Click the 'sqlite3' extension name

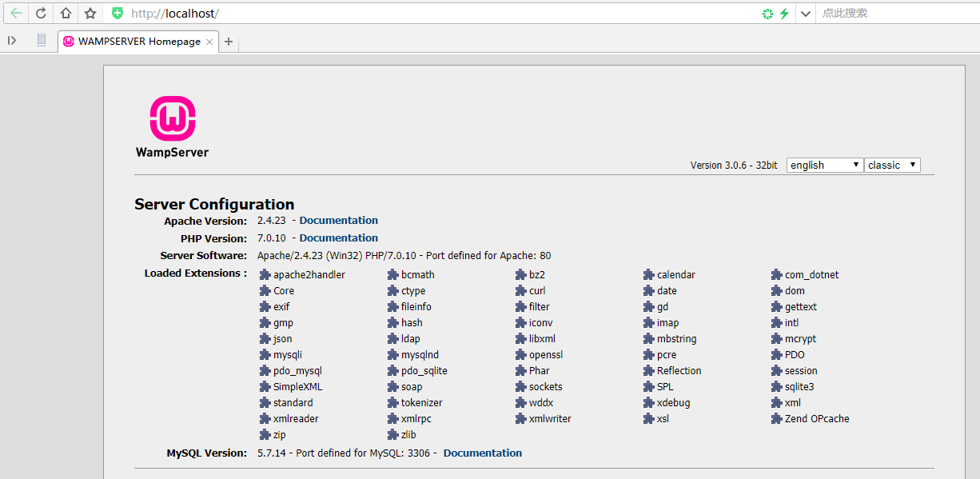[x=799, y=387]
